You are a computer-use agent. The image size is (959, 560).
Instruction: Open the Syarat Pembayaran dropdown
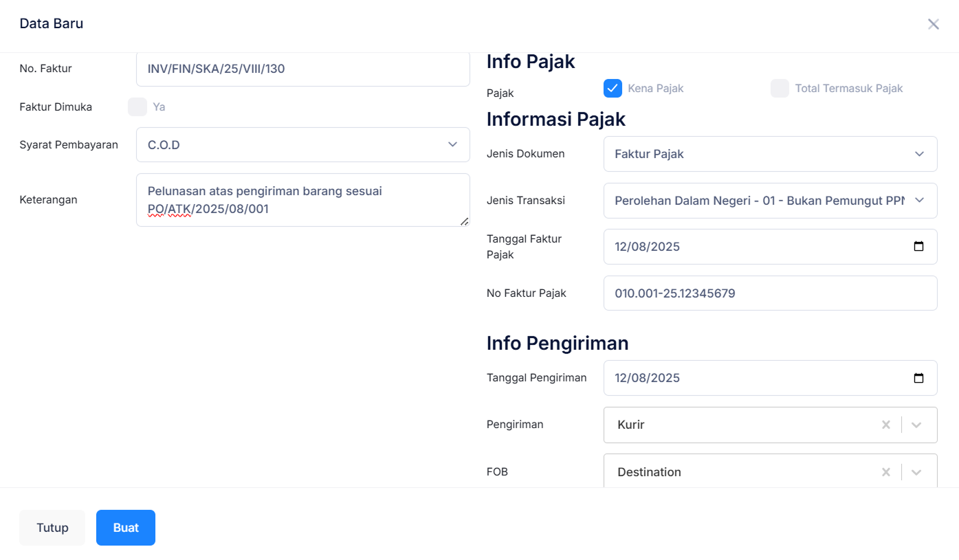coord(452,144)
